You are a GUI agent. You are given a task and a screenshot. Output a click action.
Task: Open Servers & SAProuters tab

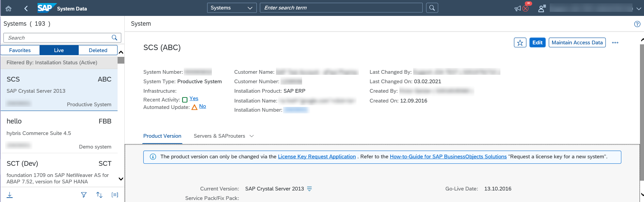219,136
